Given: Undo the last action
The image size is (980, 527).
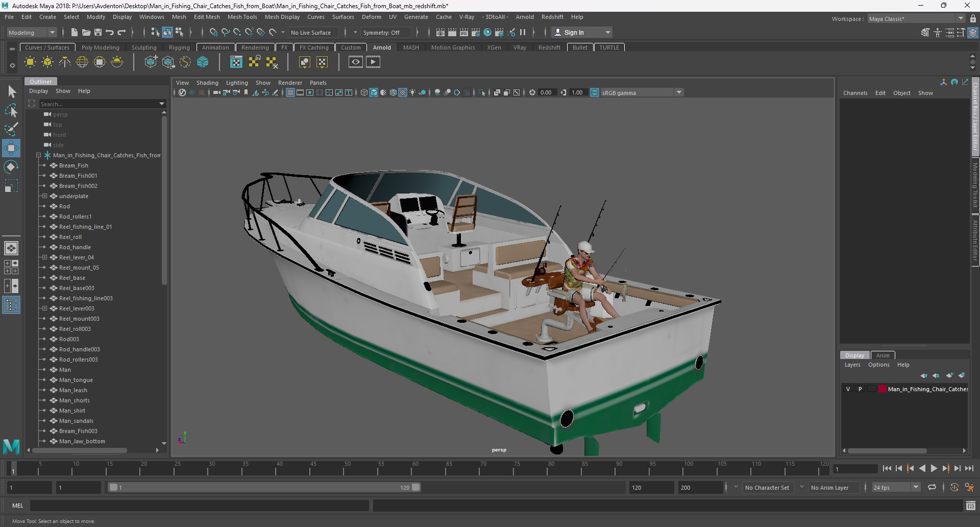Looking at the screenshot, I should coord(110,32).
